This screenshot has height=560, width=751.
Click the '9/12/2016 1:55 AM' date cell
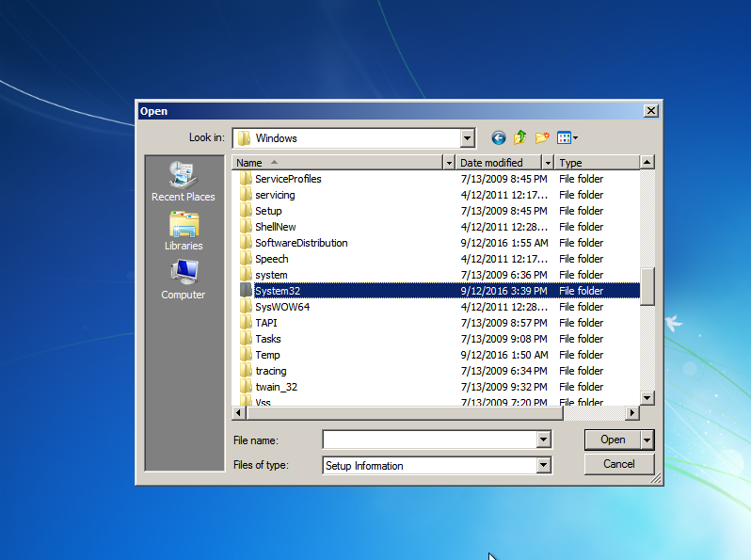tap(504, 243)
